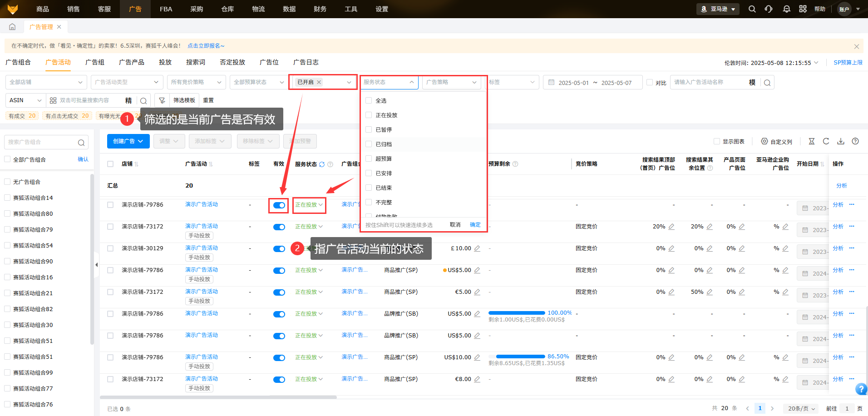Open the FBA menu in top navigation

166,9
